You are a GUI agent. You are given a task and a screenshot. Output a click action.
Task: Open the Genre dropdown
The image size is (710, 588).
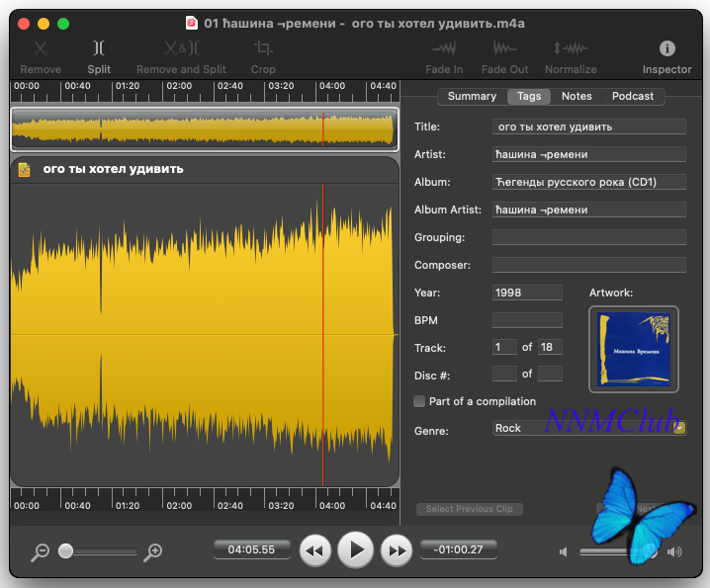click(679, 428)
